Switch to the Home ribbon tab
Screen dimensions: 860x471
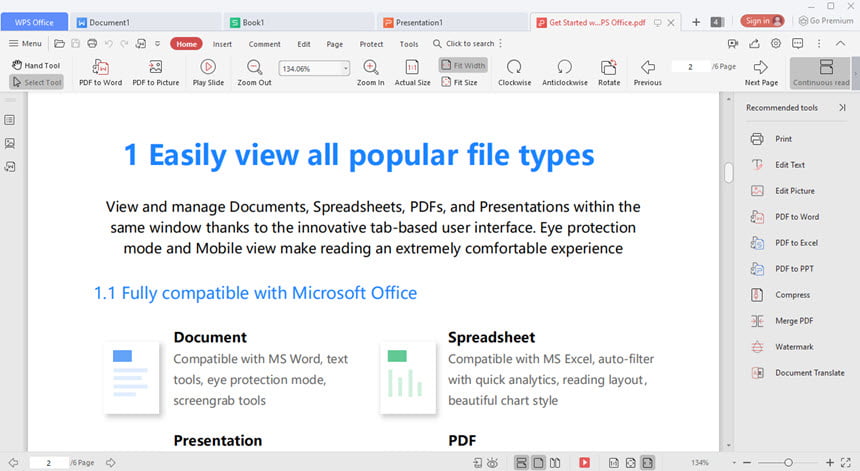[186, 44]
